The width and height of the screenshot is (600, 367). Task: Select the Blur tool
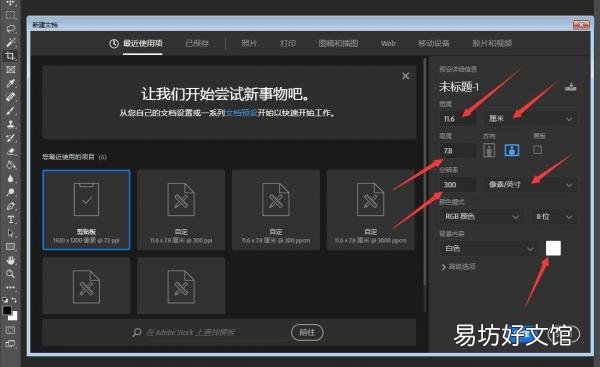click(x=10, y=179)
